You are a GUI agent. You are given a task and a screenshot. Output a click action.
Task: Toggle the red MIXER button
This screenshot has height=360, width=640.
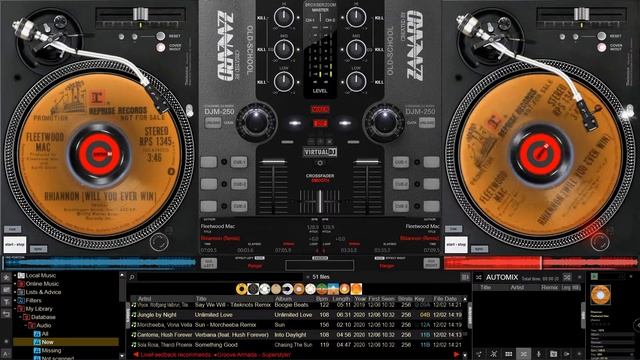pyautogui.click(x=320, y=109)
